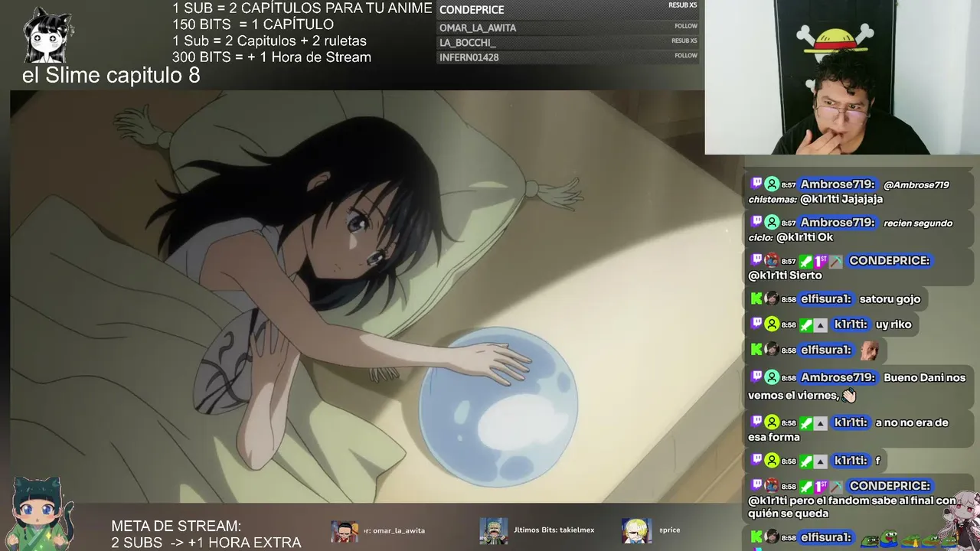Click the "Bits: takielmex" label in bottom bar
The image size is (980, 551).
(554, 530)
